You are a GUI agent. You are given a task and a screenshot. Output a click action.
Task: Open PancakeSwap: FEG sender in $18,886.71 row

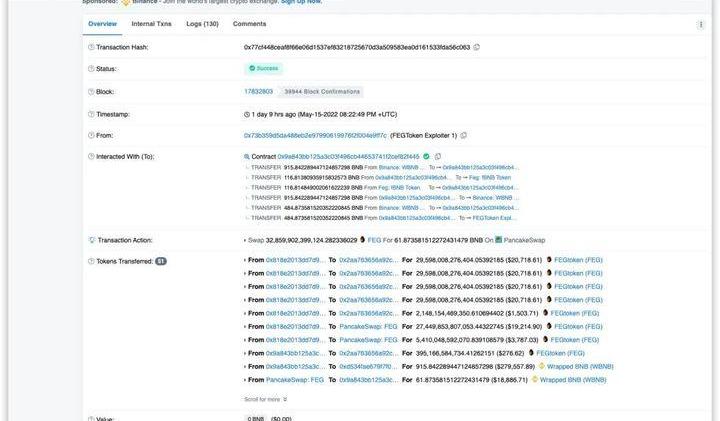[295, 380]
